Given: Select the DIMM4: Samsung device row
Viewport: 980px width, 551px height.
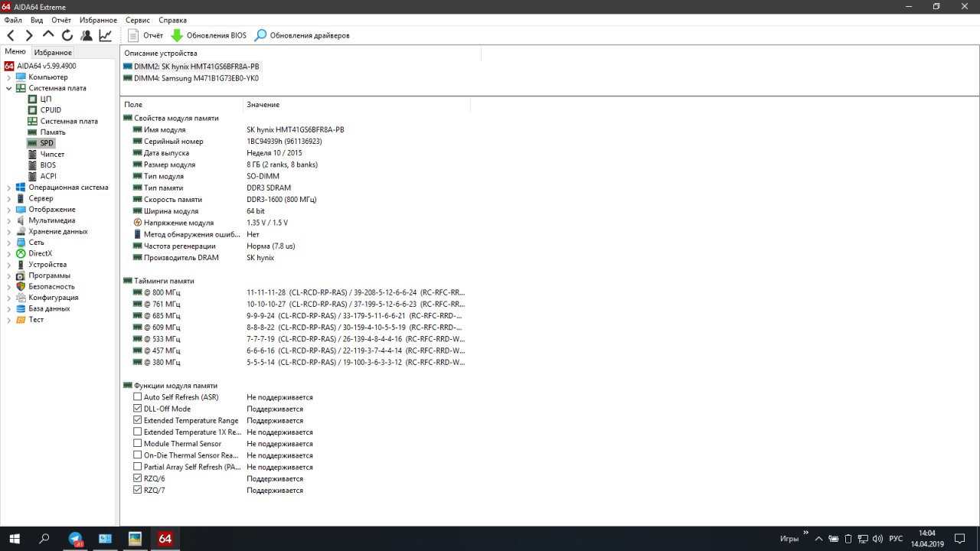Looking at the screenshot, I should [x=191, y=78].
